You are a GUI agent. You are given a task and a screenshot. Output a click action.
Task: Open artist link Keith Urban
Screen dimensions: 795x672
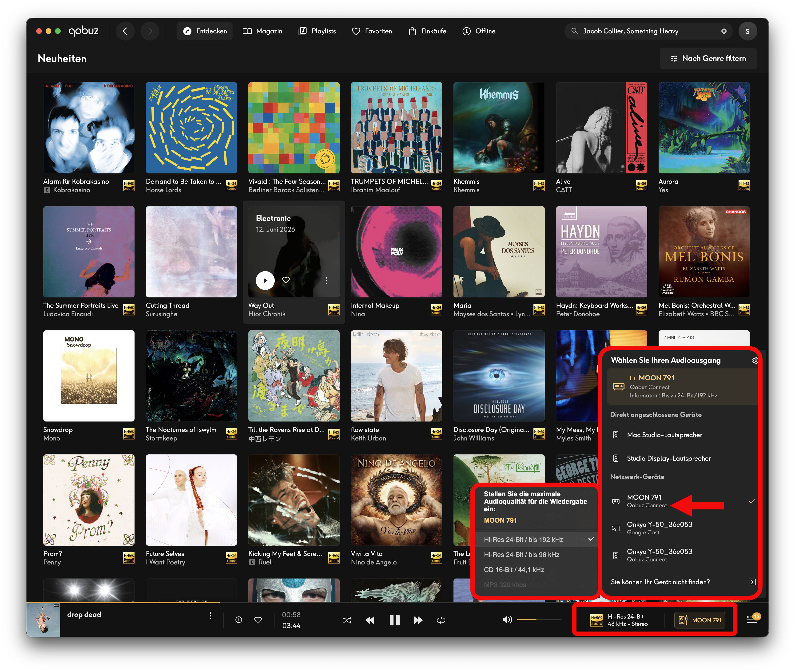(369, 438)
